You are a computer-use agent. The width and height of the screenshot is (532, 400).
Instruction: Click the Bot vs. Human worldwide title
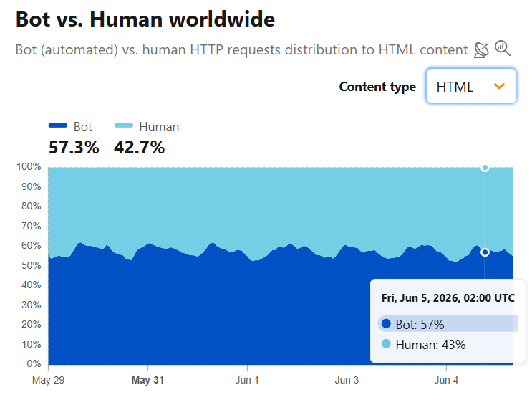145,19
